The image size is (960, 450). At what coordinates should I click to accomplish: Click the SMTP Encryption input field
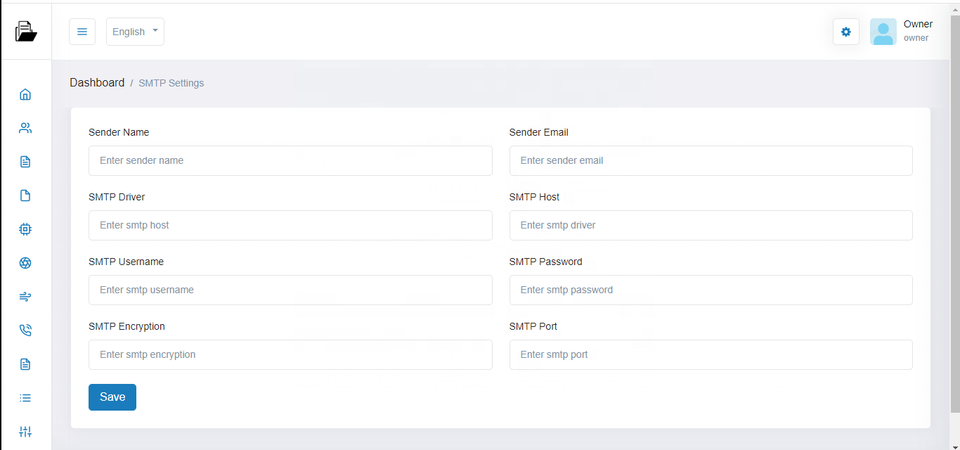coord(290,355)
